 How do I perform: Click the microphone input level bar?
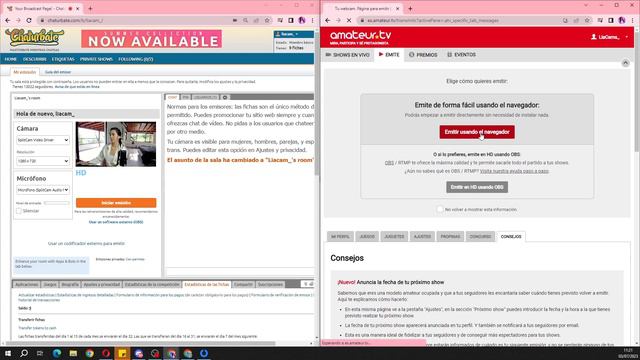(57, 203)
